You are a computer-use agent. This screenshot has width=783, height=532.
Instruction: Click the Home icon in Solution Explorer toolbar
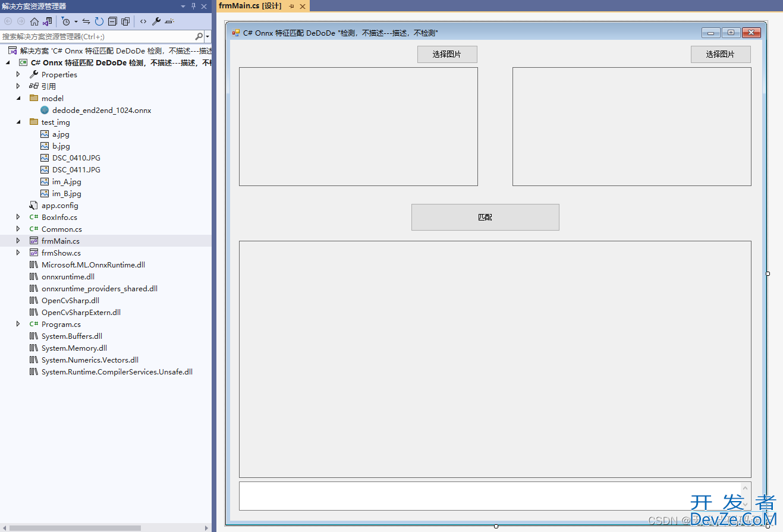tap(34, 21)
